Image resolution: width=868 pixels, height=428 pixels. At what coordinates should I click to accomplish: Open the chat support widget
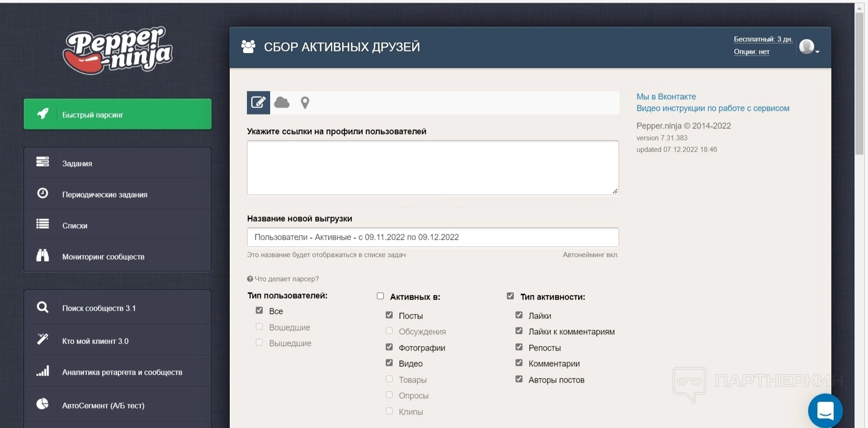pos(825,411)
